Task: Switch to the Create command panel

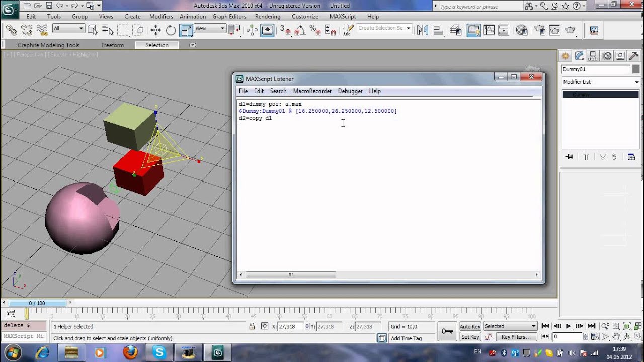Action: (566, 56)
